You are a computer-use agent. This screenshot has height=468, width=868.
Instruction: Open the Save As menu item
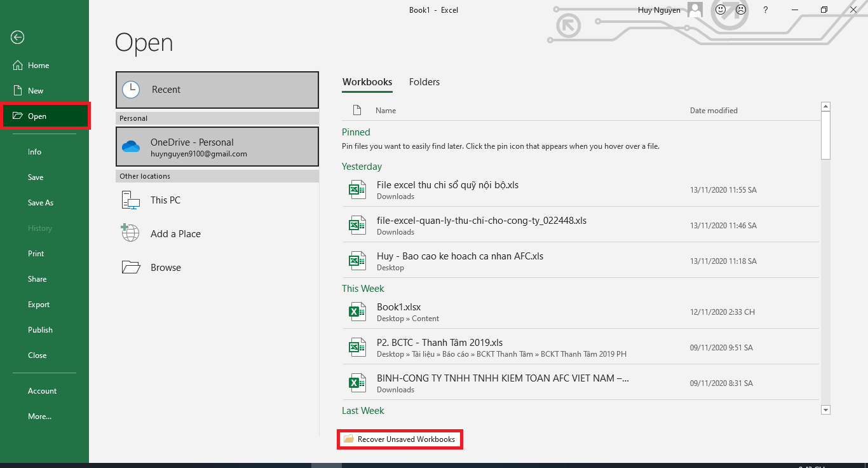pos(41,203)
